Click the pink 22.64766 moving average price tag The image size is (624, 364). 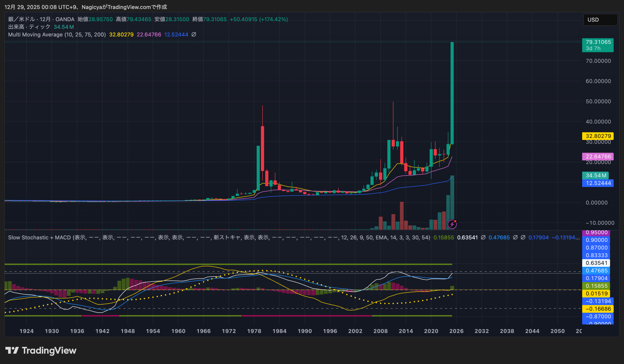pyautogui.click(x=597, y=157)
